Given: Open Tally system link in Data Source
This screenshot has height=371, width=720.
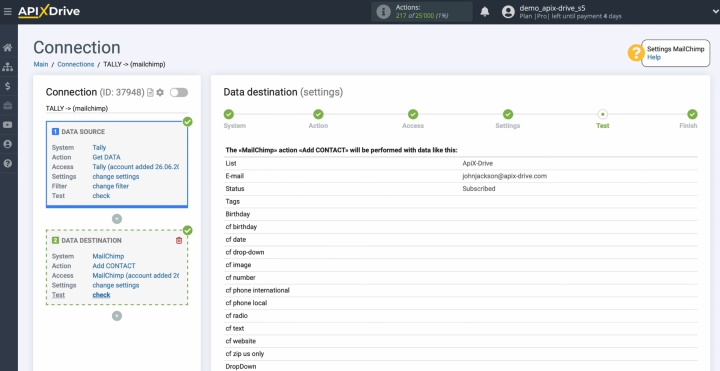Looking at the screenshot, I should pos(99,147).
